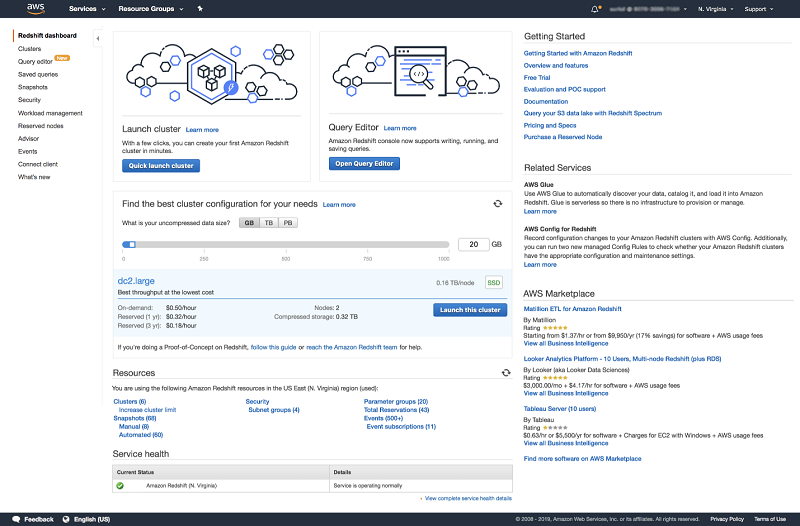Viewport: 800px width, 526px height.
Task: Select TB as data size unit
Action: [x=269, y=223]
